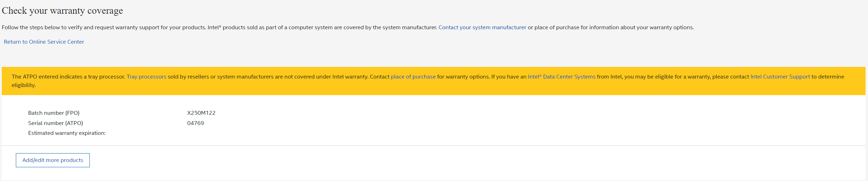Open the Contact your system manufacturer link
868x181 pixels.
tap(482, 27)
